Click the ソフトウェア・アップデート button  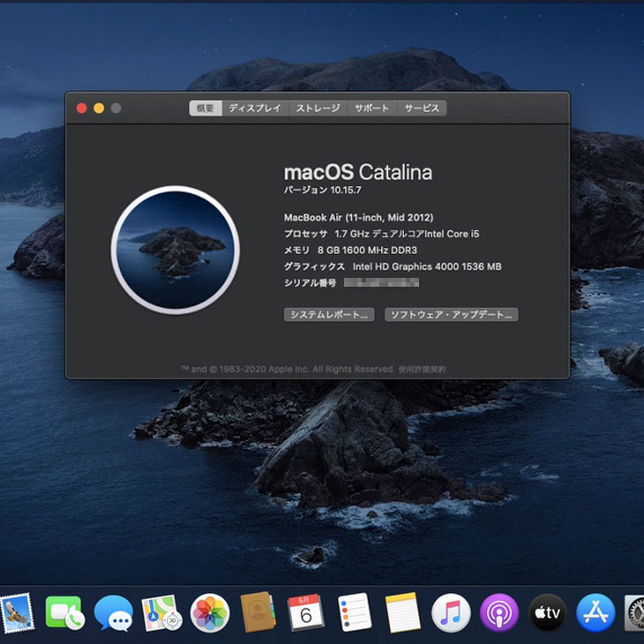point(452,315)
